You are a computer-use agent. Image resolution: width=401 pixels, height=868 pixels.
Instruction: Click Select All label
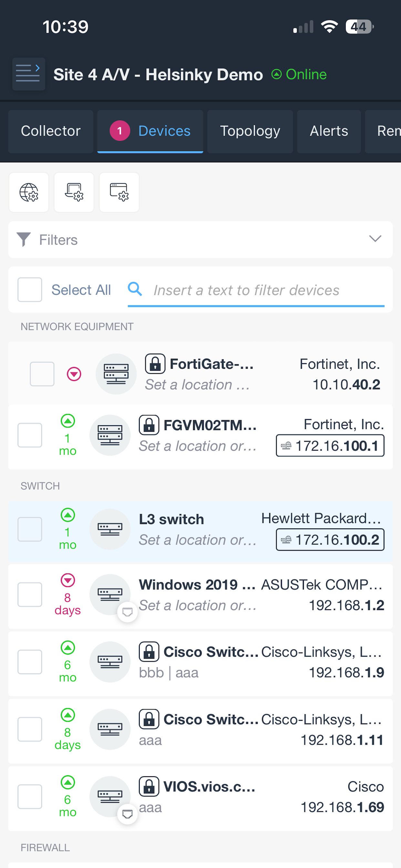(x=81, y=290)
